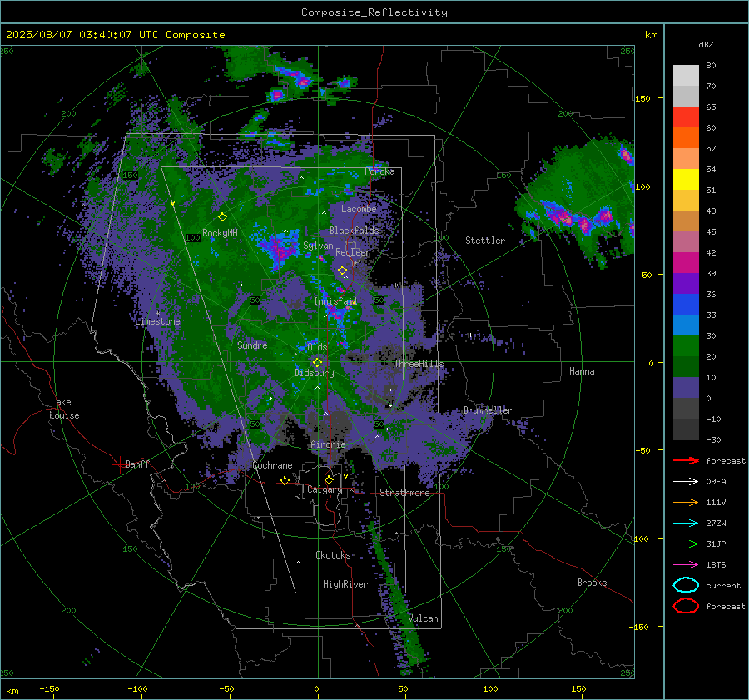Click the Lacombe town label
Screen dimensions: 749x700
(359, 209)
